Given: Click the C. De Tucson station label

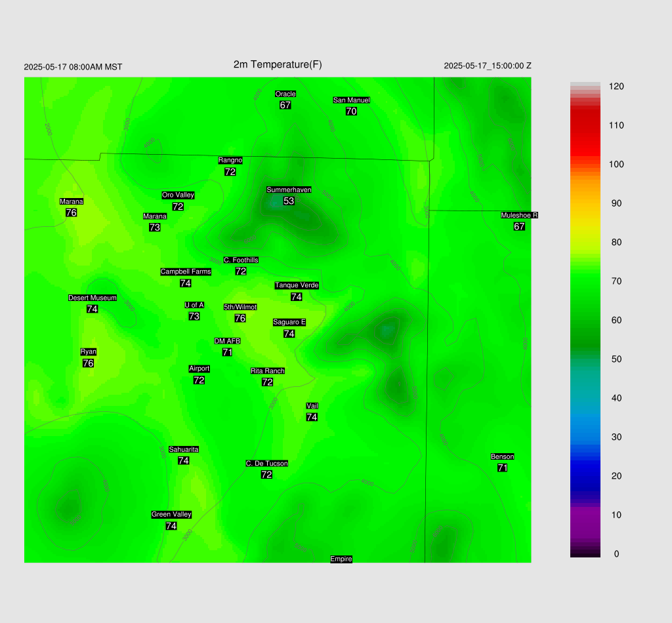Looking at the screenshot, I should [266, 463].
